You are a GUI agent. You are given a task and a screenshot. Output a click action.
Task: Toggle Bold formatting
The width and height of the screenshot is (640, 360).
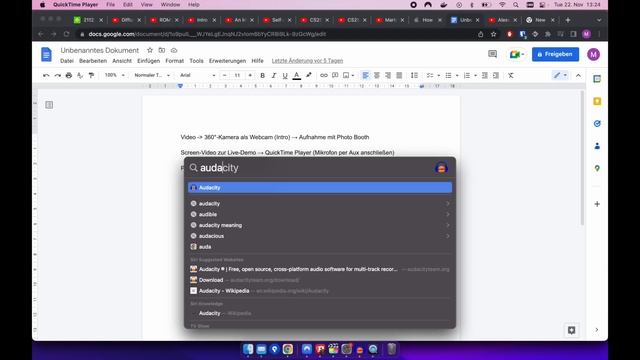[x=262, y=76]
